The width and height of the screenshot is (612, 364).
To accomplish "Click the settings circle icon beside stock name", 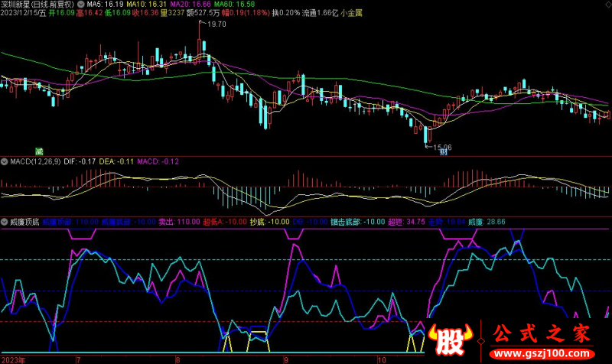I will pyautogui.click(x=80, y=4).
